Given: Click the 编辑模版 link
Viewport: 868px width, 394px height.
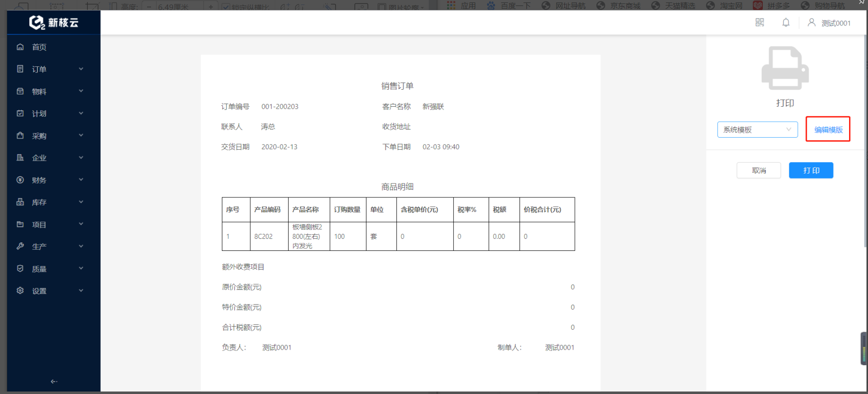Looking at the screenshot, I should point(828,130).
